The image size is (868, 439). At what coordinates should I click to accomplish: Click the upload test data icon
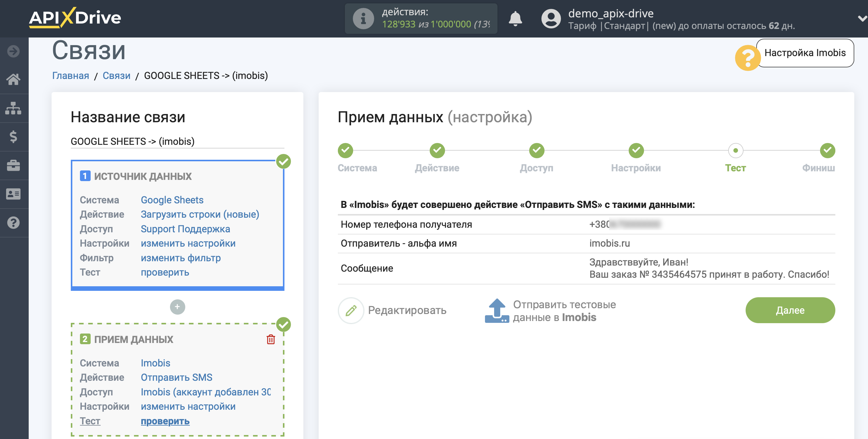pyautogui.click(x=497, y=310)
